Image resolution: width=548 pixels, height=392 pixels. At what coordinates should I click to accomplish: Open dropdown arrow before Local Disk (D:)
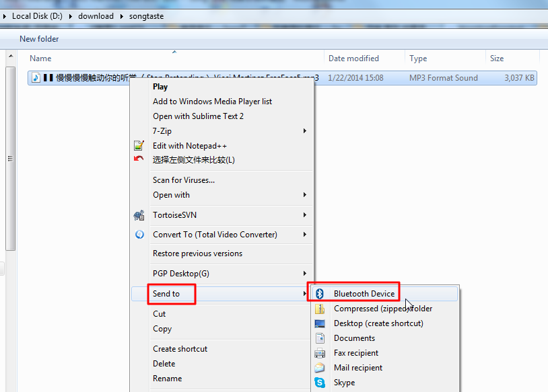pos(5,16)
